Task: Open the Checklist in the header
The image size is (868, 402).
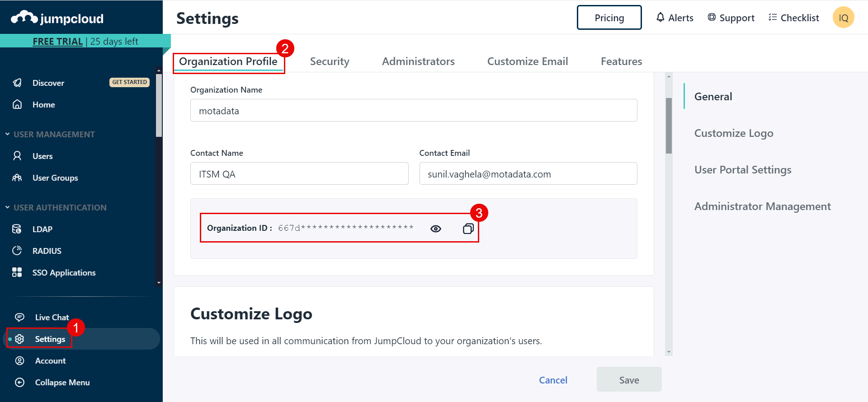Action: [x=794, y=18]
